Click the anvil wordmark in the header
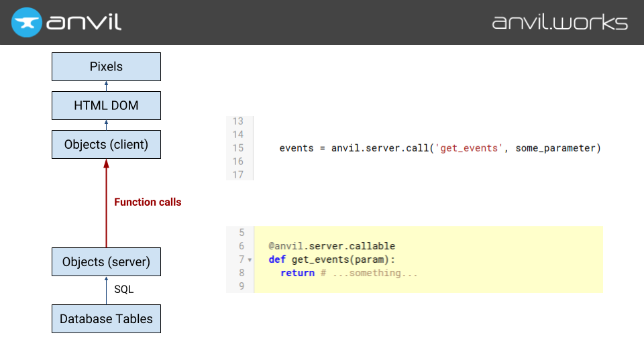The width and height of the screenshot is (644, 362). [x=84, y=22]
